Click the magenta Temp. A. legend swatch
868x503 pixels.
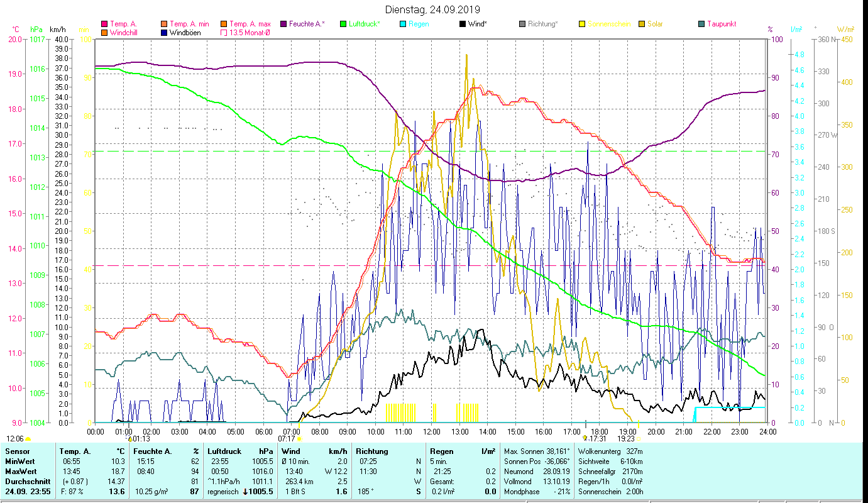point(104,24)
